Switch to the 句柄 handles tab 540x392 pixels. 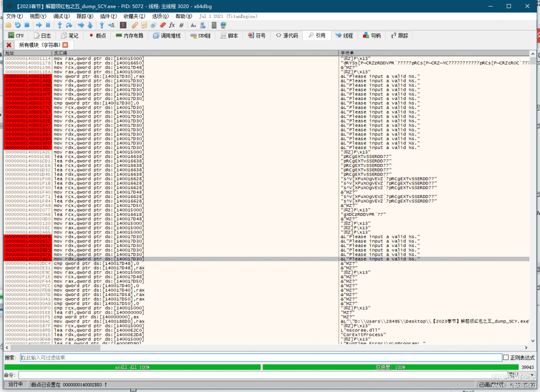(372, 35)
